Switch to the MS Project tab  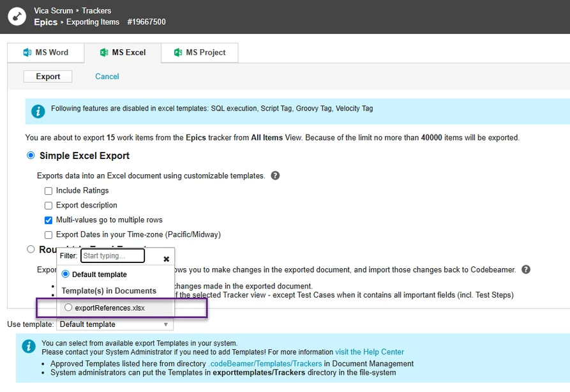coord(200,53)
